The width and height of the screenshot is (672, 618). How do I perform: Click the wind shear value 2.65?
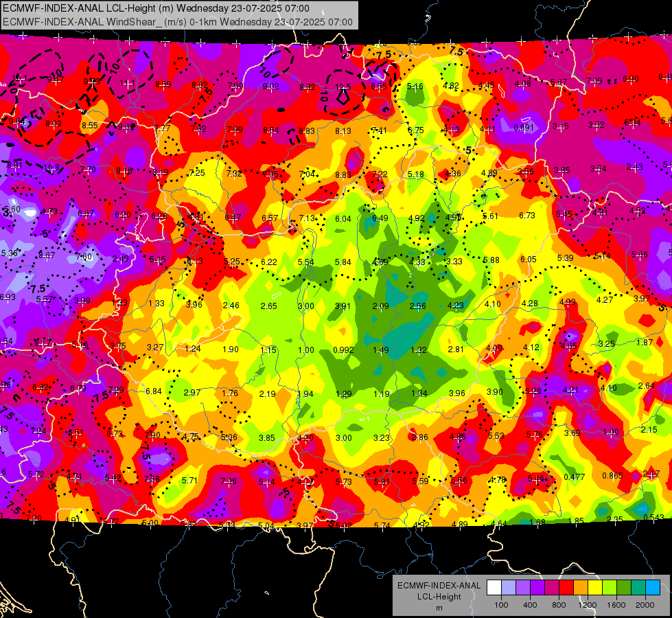tap(268, 306)
